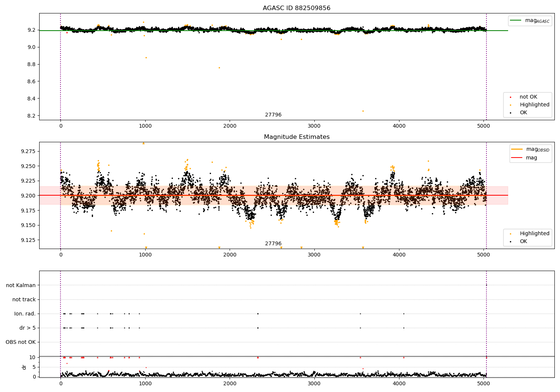Click the 2000 x-axis tick of the Magnitude Estimates plot
This screenshot has width=560, height=392.
coord(230,255)
